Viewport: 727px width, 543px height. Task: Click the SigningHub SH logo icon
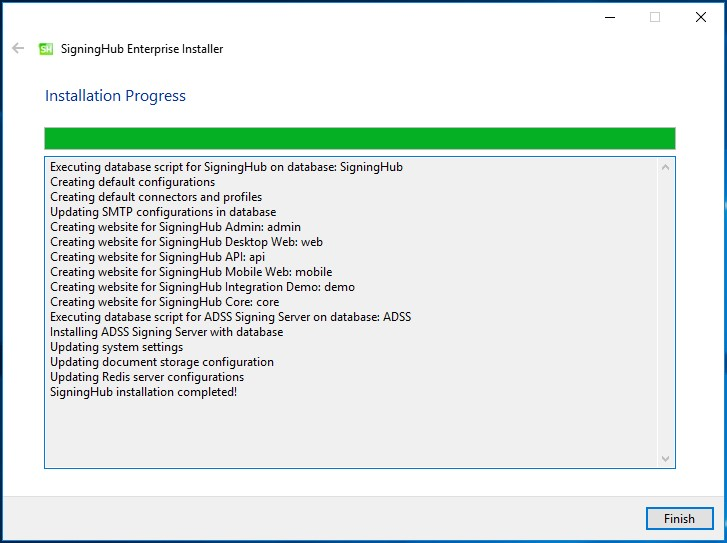tap(46, 49)
